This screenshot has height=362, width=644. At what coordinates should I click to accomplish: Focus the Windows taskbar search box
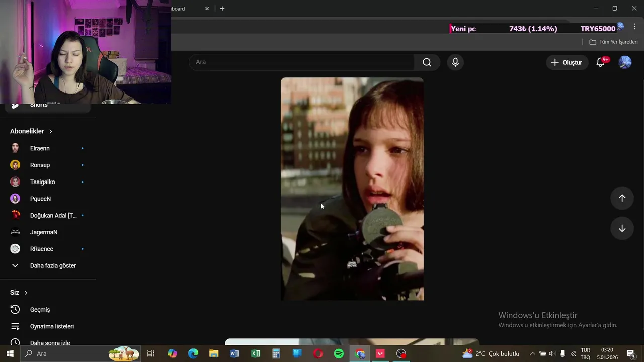click(x=80, y=354)
